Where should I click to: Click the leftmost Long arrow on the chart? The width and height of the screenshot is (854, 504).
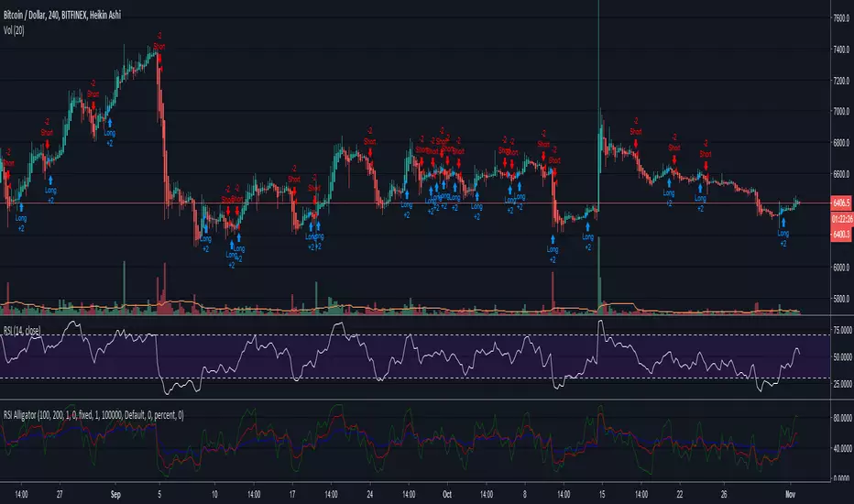click(20, 206)
